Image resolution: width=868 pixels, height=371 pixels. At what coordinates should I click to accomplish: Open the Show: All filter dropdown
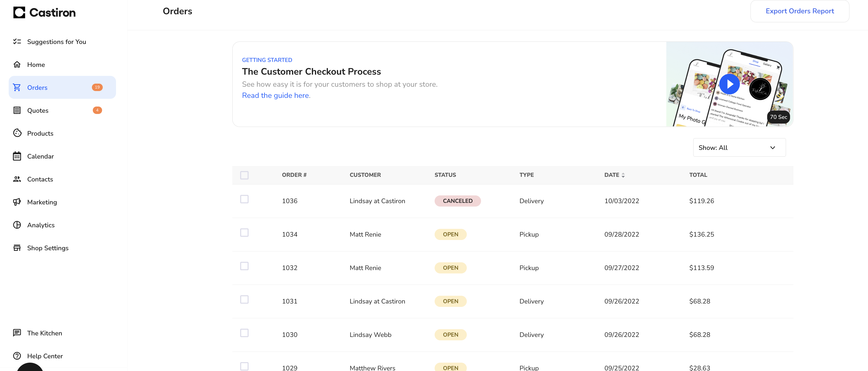(739, 147)
